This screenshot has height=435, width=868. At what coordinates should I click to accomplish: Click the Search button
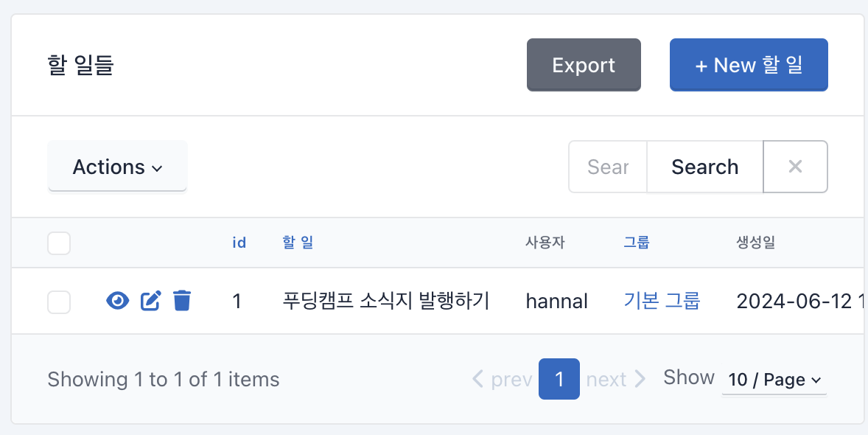[x=704, y=167]
